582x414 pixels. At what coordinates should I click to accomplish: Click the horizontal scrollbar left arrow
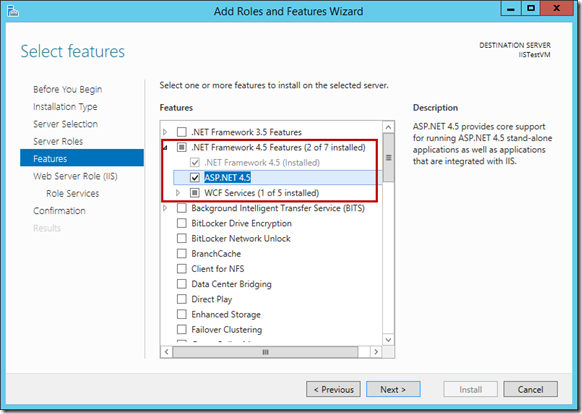point(167,352)
